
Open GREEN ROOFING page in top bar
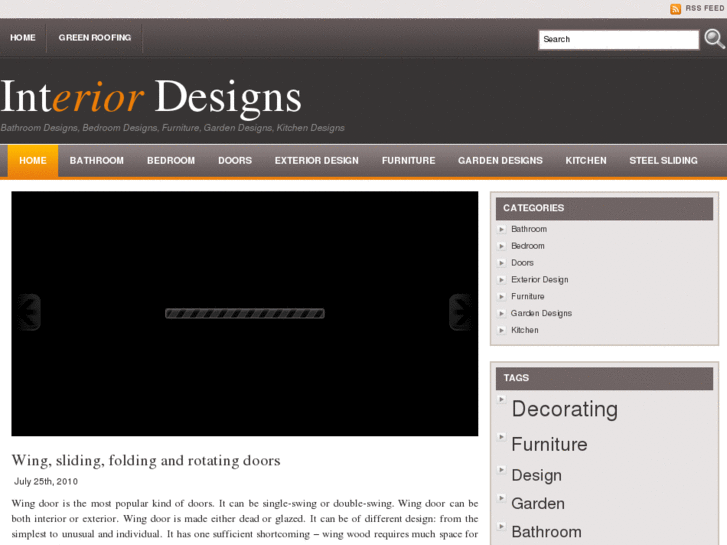click(x=95, y=38)
